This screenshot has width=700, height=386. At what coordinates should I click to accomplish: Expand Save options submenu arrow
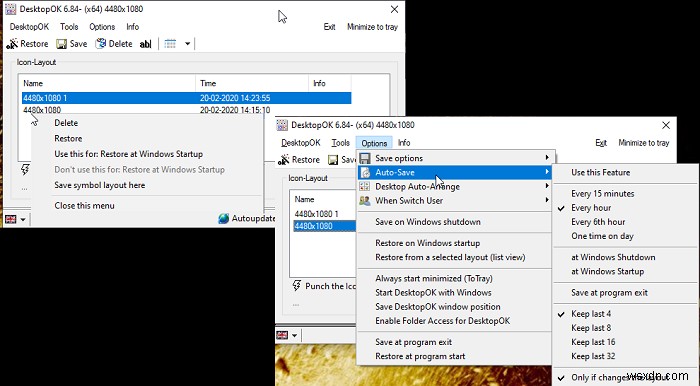(547, 158)
